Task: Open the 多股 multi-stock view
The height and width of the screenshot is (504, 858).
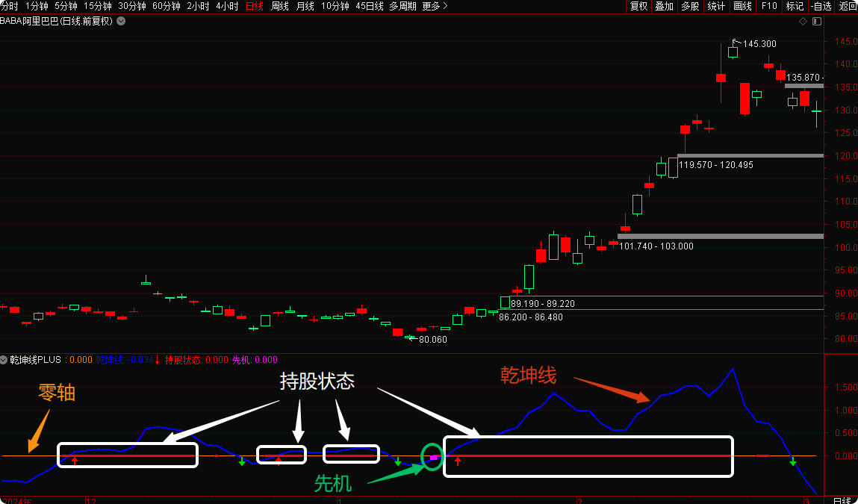Action: pyautogui.click(x=690, y=6)
